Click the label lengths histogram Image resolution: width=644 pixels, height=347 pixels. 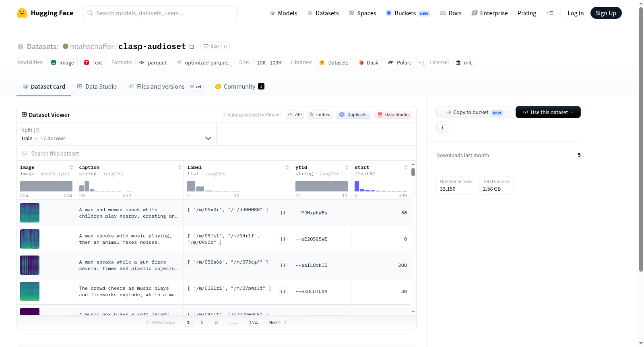click(x=213, y=186)
